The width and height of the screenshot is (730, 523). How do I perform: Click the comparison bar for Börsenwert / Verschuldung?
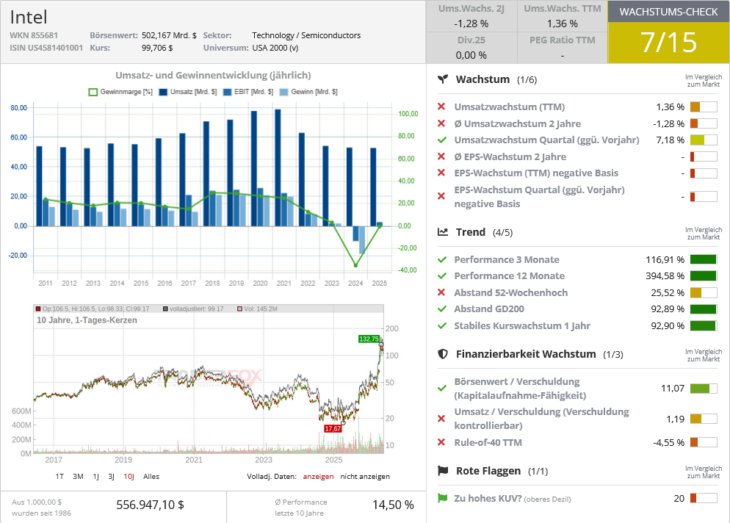click(703, 388)
